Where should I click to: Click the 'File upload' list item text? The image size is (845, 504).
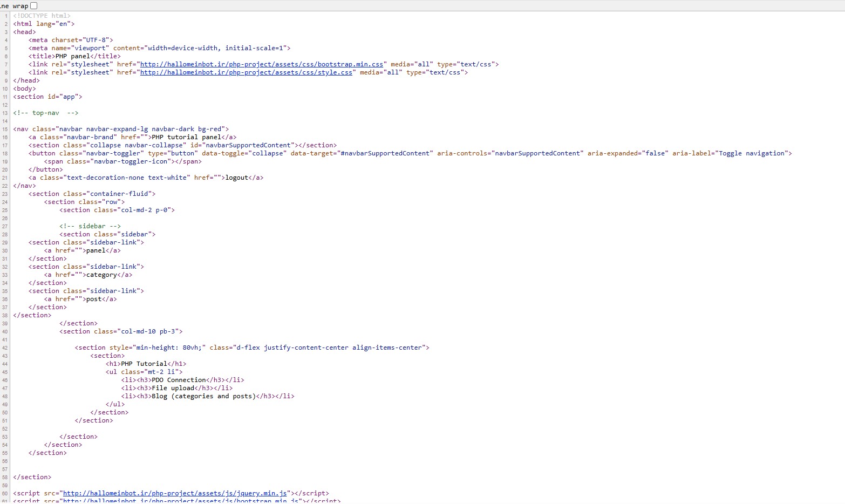click(173, 388)
